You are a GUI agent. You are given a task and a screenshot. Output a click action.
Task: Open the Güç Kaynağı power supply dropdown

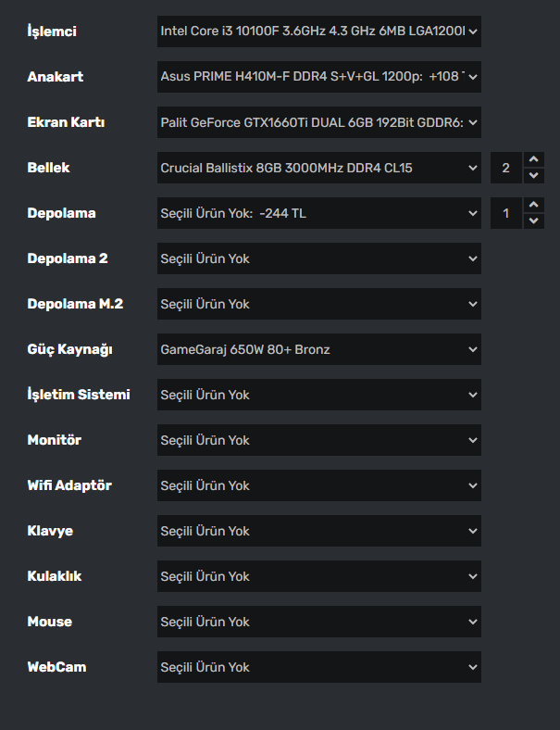click(318, 349)
